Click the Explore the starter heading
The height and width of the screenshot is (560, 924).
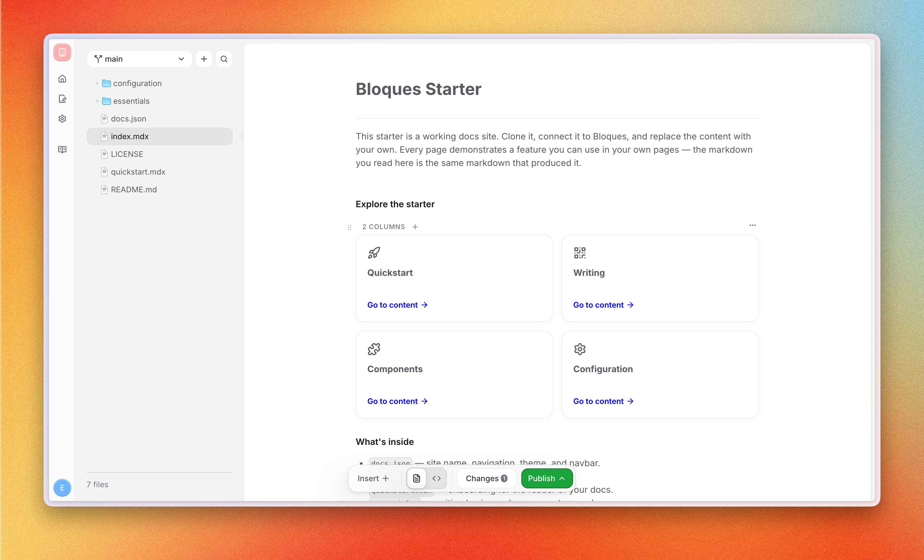click(x=395, y=204)
